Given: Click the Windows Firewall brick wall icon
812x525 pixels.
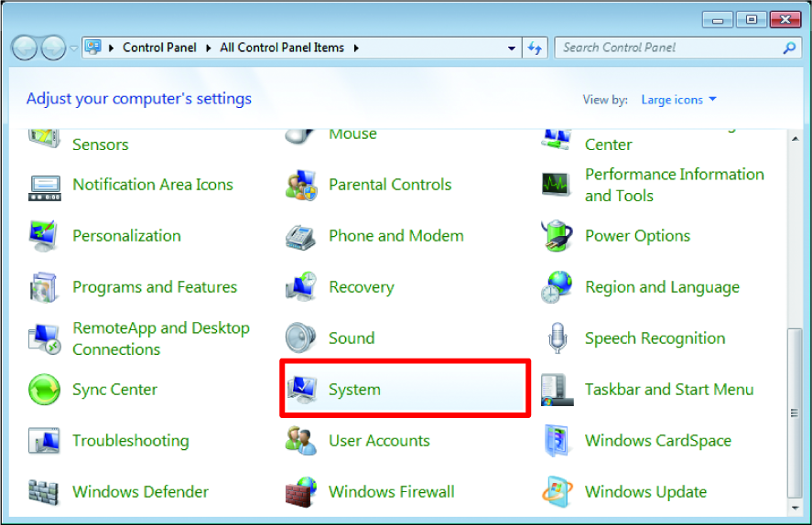Looking at the screenshot, I should pyautogui.click(x=301, y=492).
